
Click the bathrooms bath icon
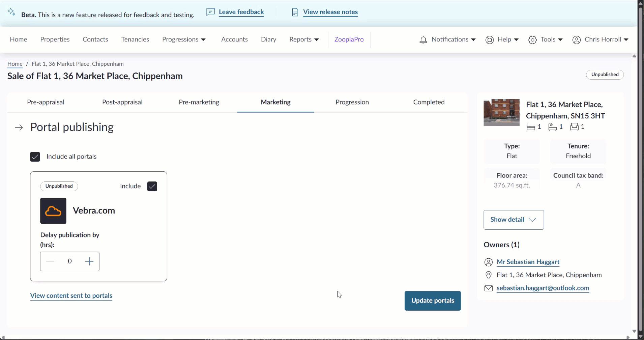click(x=552, y=127)
